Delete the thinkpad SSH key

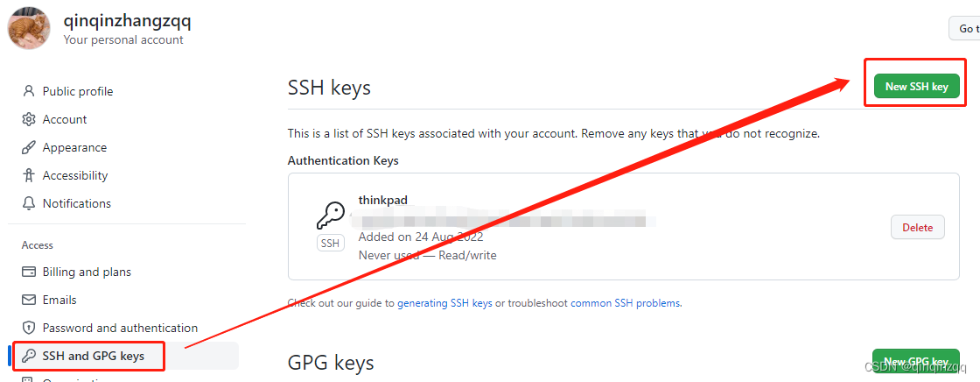[x=918, y=227]
